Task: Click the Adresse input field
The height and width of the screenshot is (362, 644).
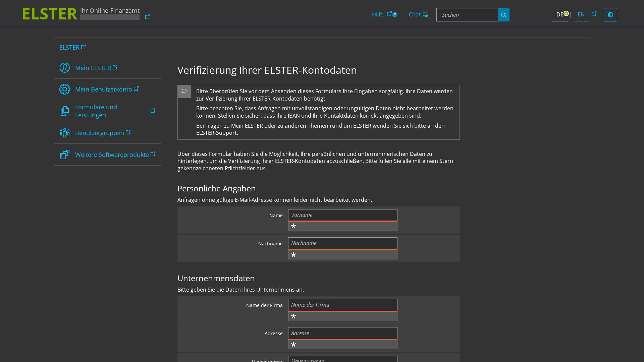Action: 342,333
